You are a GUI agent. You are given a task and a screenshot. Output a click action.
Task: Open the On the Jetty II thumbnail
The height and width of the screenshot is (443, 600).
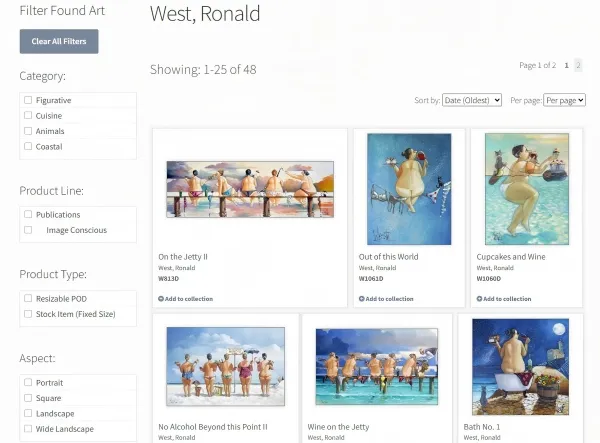click(250, 189)
